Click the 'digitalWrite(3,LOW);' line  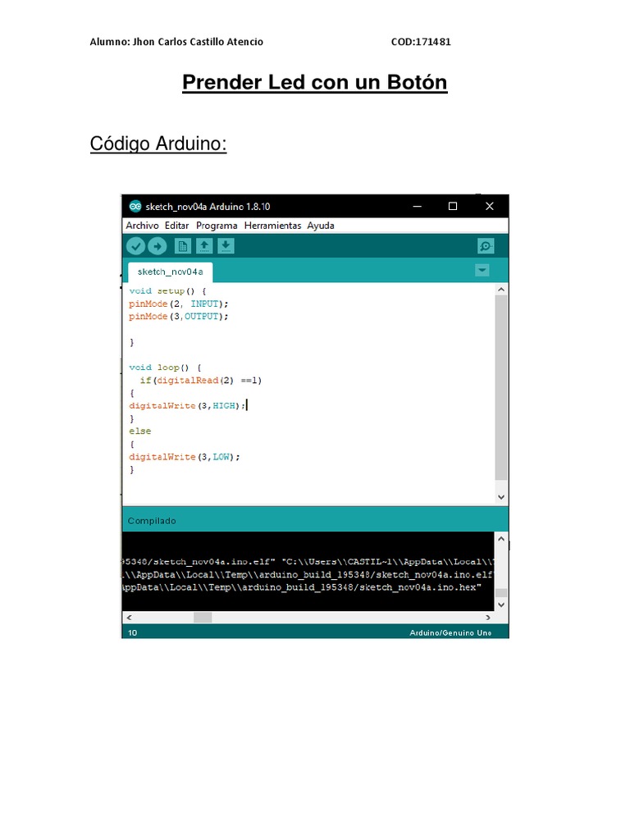click(185, 457)
